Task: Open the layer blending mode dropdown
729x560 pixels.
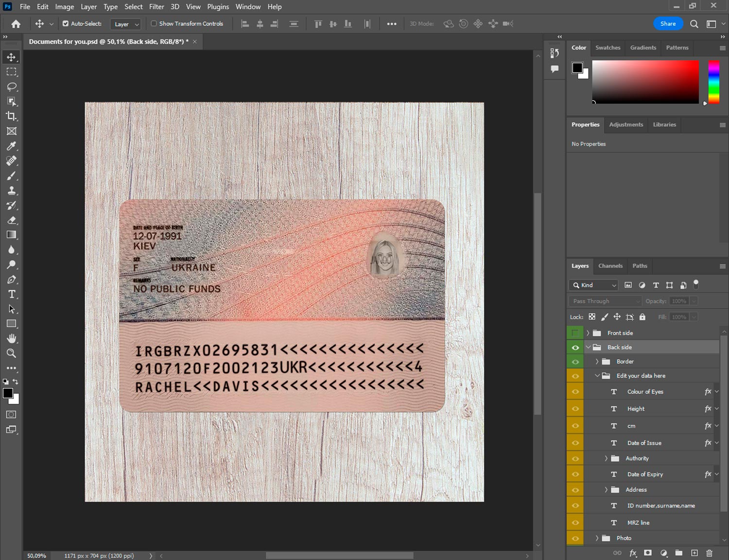Action: click(604, 300)
